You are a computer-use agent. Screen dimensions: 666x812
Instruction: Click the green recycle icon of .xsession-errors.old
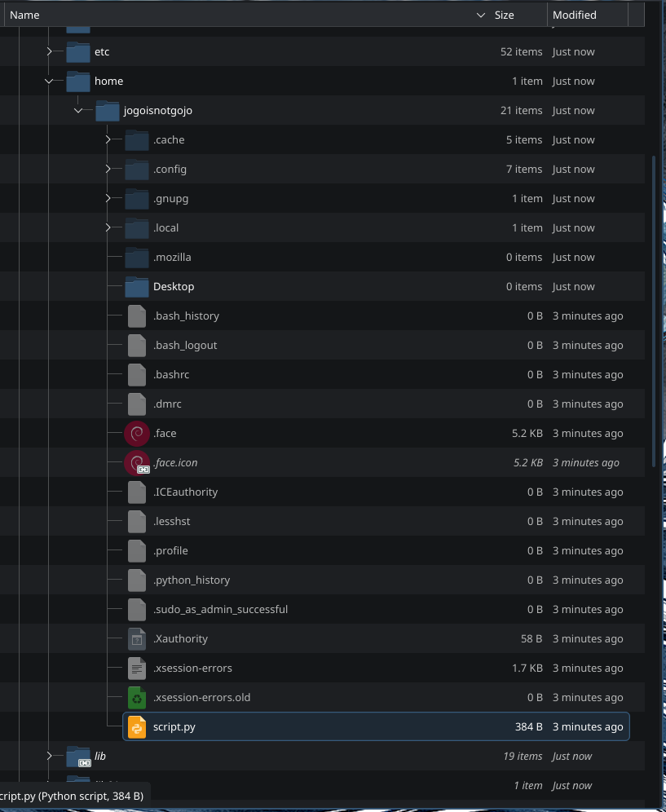click(136, 697)
